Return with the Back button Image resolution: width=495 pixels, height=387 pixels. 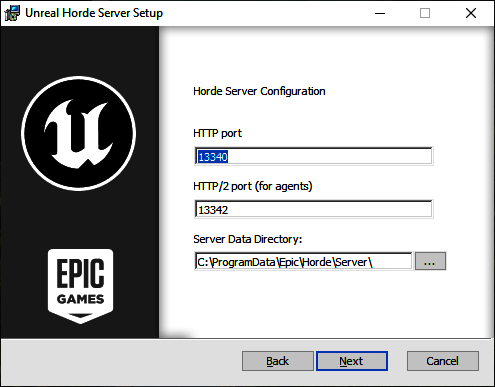tap(277, 361)
